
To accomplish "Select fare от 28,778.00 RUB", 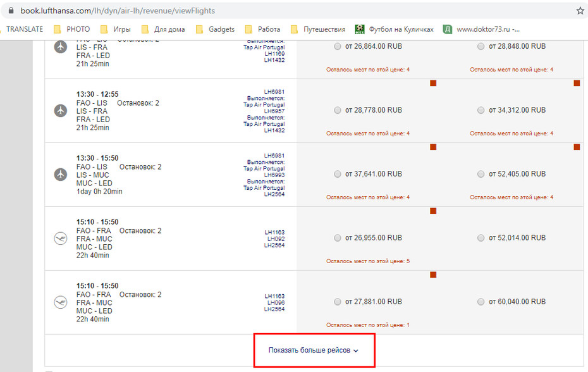I will pos(338,110).
